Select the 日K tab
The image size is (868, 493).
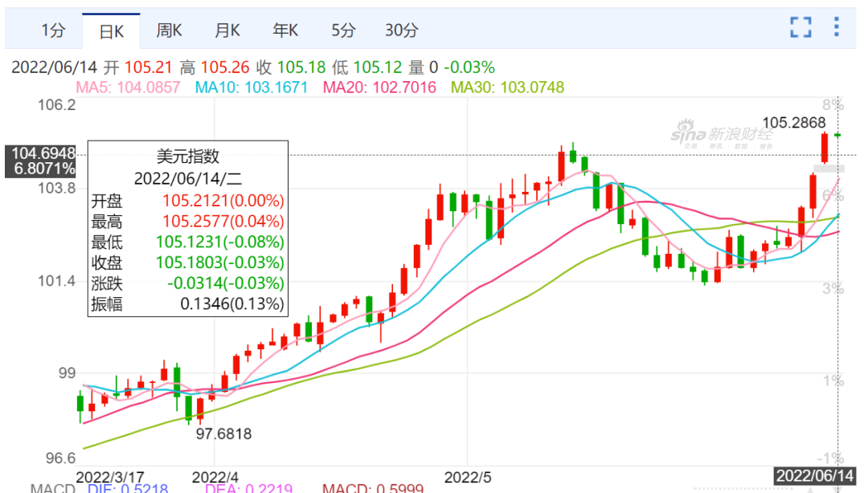111,31
